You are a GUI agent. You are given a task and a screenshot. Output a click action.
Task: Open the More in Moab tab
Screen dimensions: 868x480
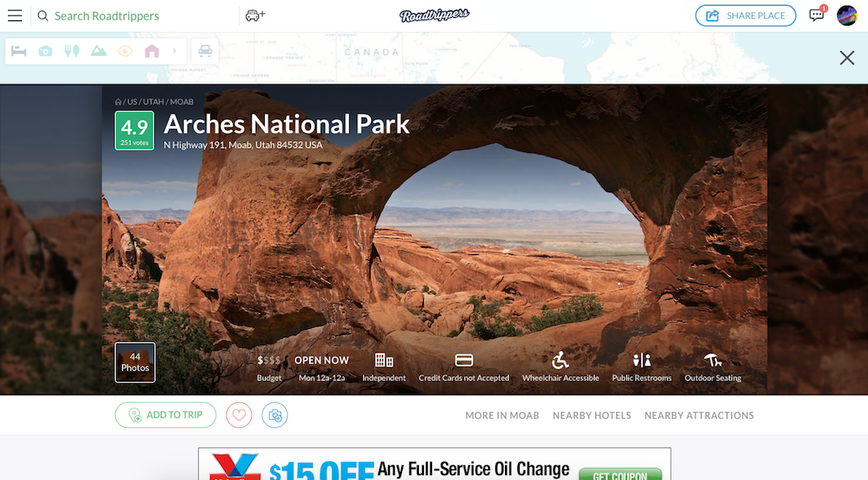pyautogui.click(x=502, y=415)
